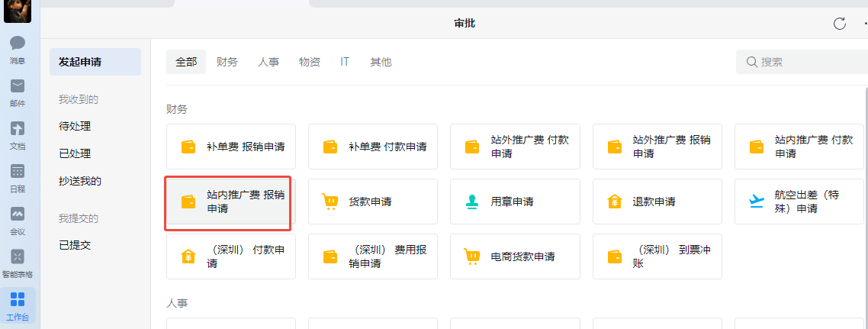Open the 文档 documents icon

coord(17,134)
